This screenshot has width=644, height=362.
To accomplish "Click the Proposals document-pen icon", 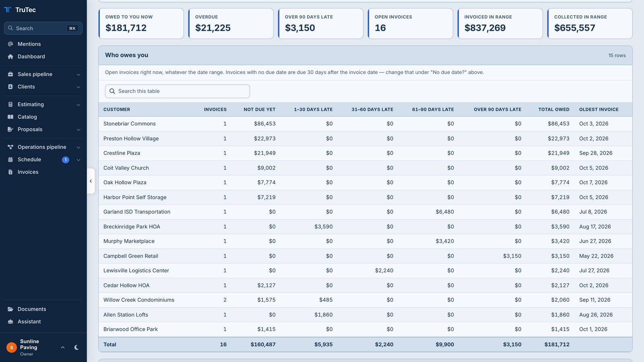I will (x=10, y=129).
